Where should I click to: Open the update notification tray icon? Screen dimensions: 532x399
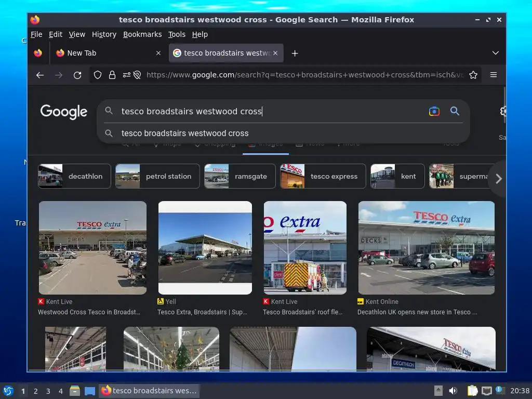[500, 390]
